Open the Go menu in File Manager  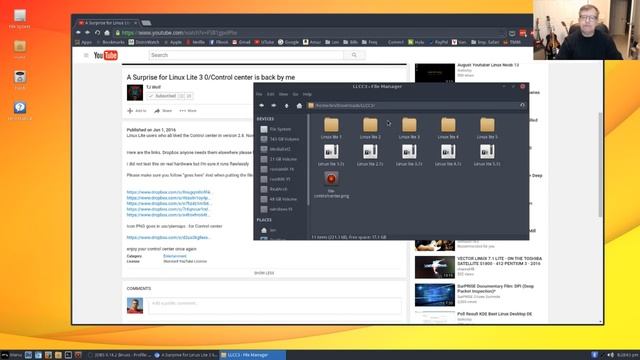click(295, 94)
